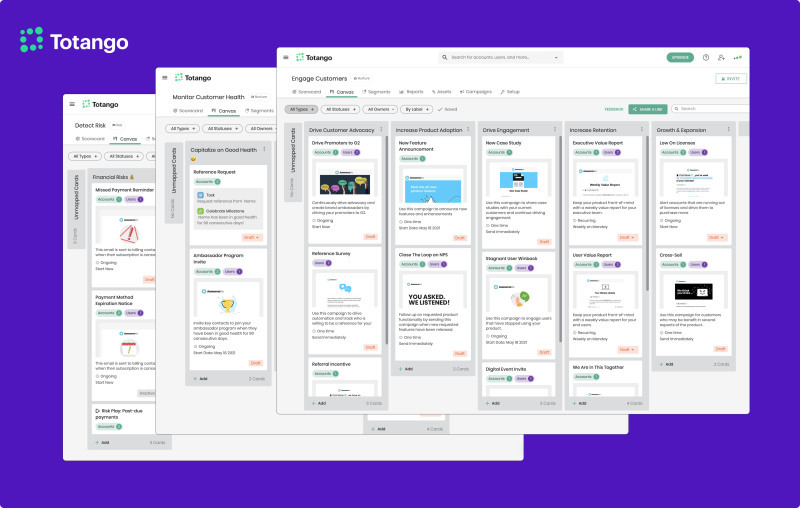This screenshot has height=508, width=800.
Task: Switch to the Segments tab
Action: coord(374,91)
